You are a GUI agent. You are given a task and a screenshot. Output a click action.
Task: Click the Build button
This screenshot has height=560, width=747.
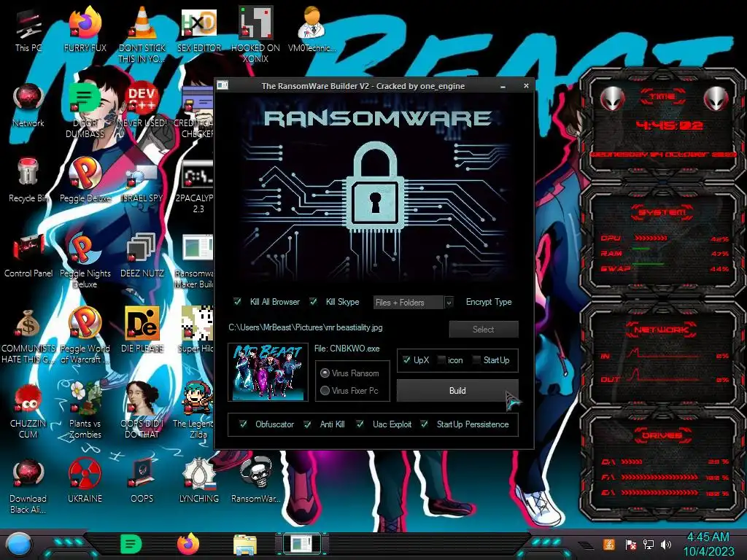(457, 391)
